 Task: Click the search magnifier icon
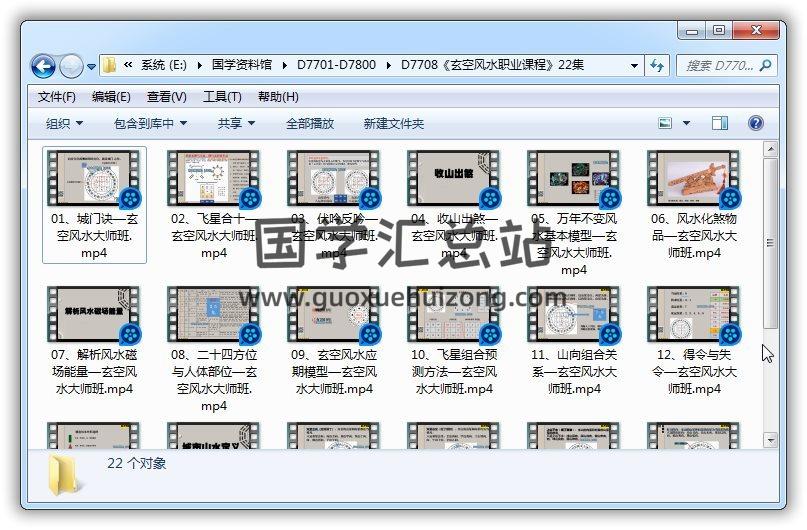point(766,66)
